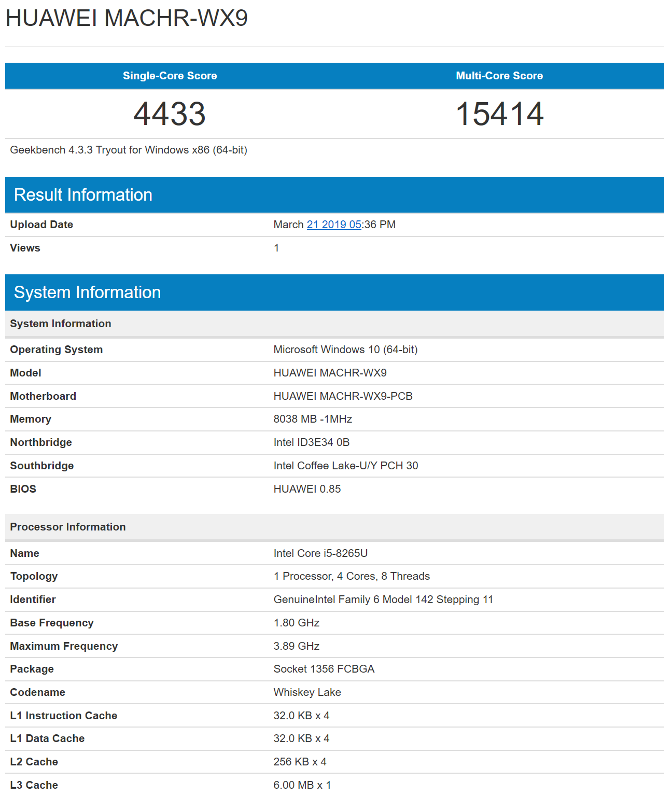Click the Operating System label
Screen dimensions: 672x796
[57, 350]
